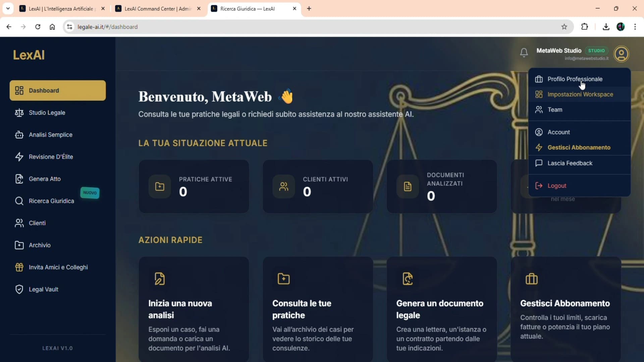Switch to the LexAI Command Center tab
644x362 pixels.
(x=158, y=9)
